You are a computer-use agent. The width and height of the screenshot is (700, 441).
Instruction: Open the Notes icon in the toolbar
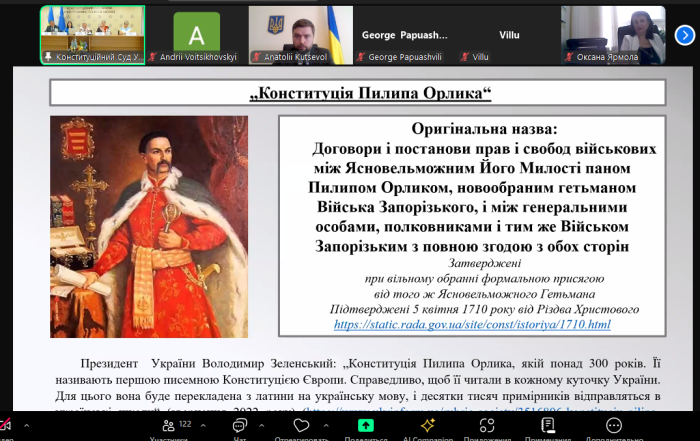pos(548,425)
